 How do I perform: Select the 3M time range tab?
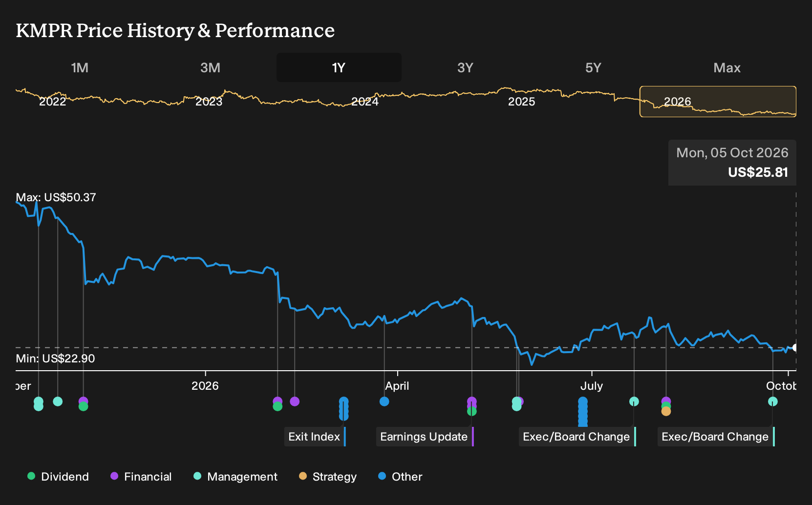[x=210, y=67]
